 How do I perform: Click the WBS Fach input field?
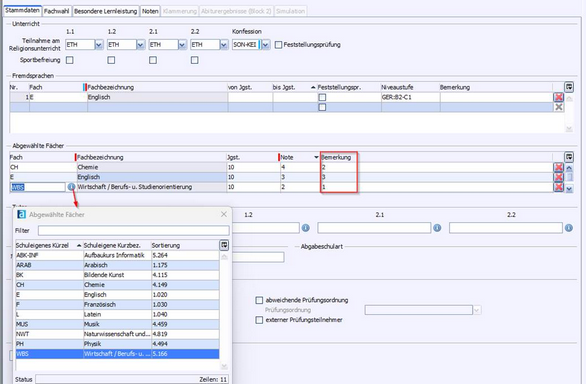tap(37, 187)
